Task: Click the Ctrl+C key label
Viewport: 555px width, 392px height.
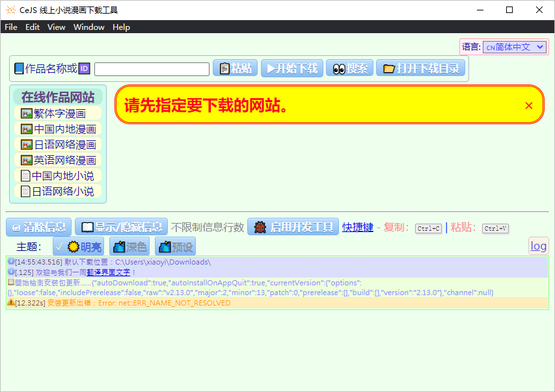Action: point(428,229)
